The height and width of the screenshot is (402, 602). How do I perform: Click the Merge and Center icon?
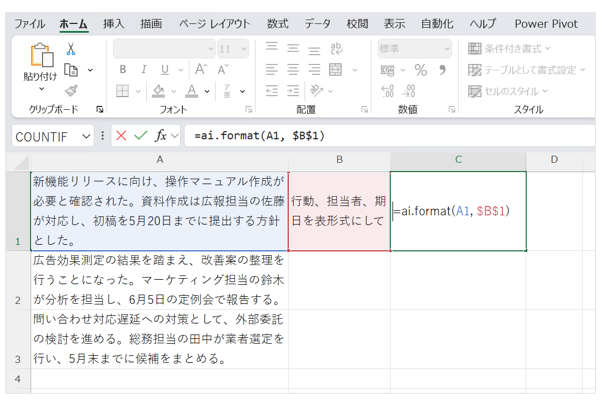click(x=336, y=69)
